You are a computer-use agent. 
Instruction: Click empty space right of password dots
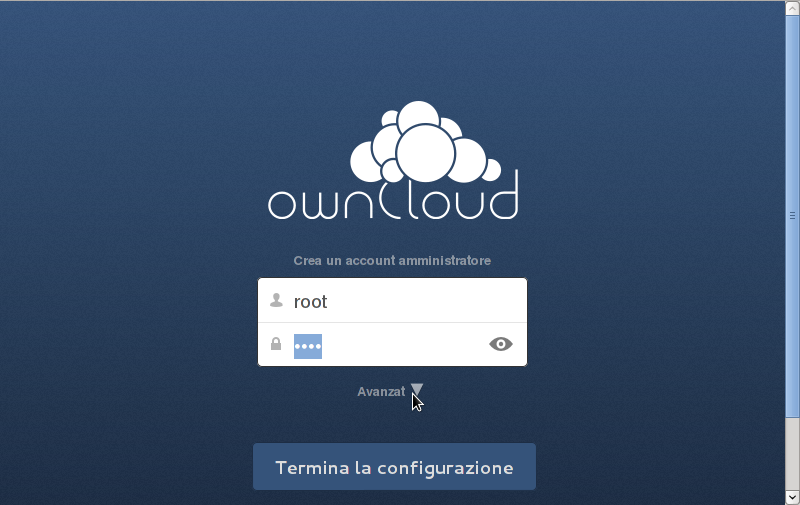point(400,345)
